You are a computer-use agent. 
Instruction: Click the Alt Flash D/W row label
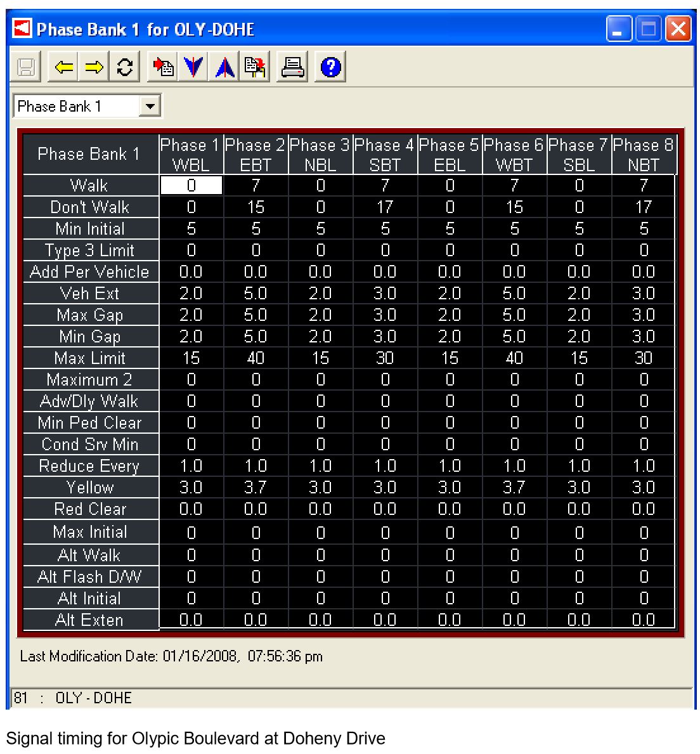[91, 576]
